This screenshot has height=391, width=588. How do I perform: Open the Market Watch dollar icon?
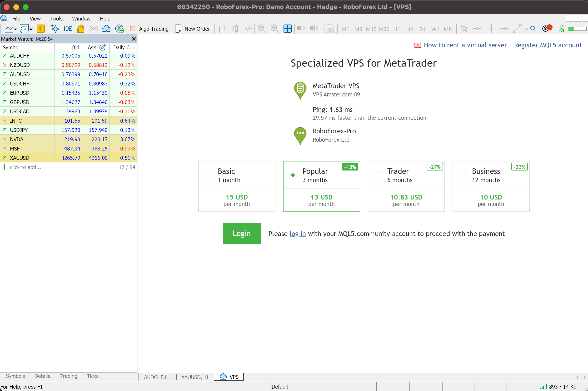41,29
